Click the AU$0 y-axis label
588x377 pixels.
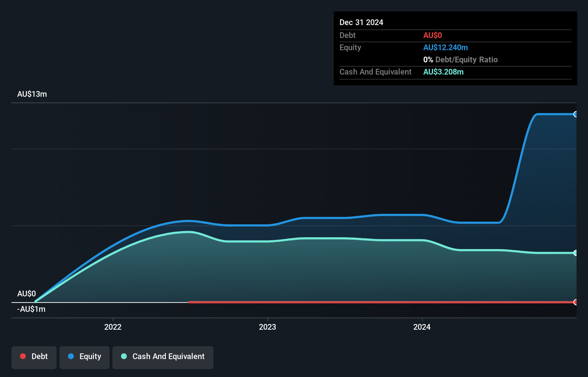tap(26, 294)
